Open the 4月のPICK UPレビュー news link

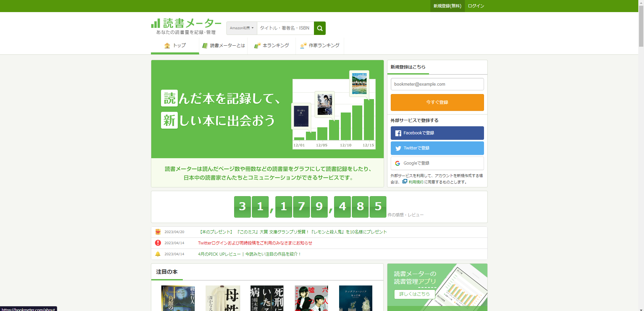[249, 254]
